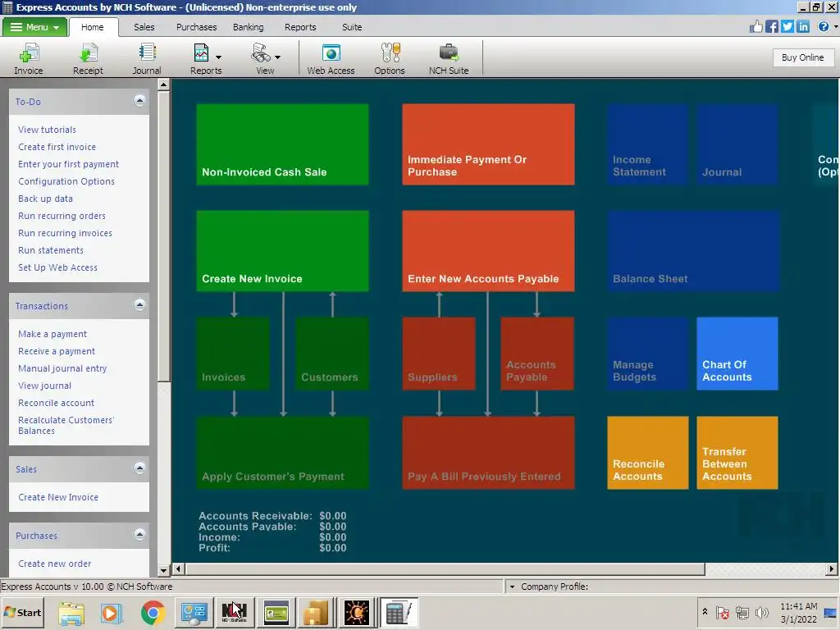The image size is (840, 630).
Task: Collapse the Sales sidebar panel
Action: pyautogui.click(x=139, y=468)
